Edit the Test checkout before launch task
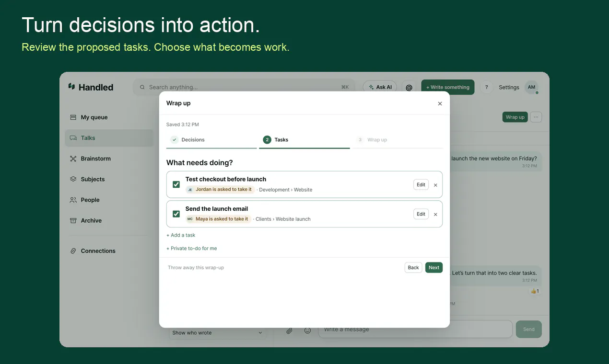 pyautogui.click(x=421, y=185)
